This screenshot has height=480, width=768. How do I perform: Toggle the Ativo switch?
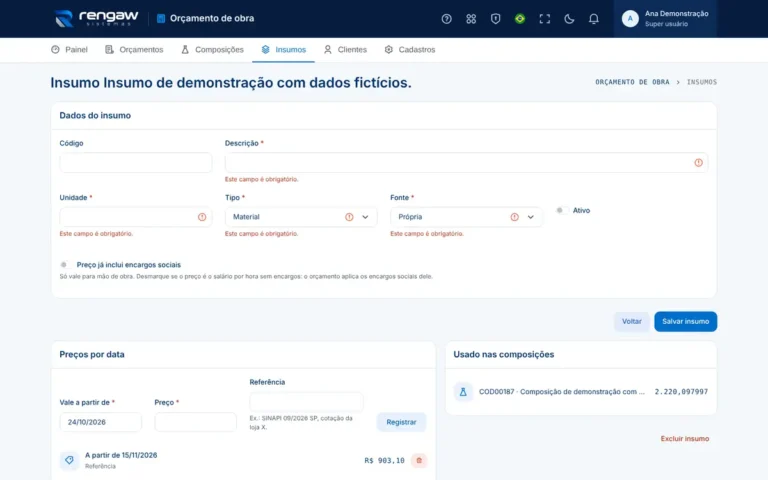(x=562, y=211)
